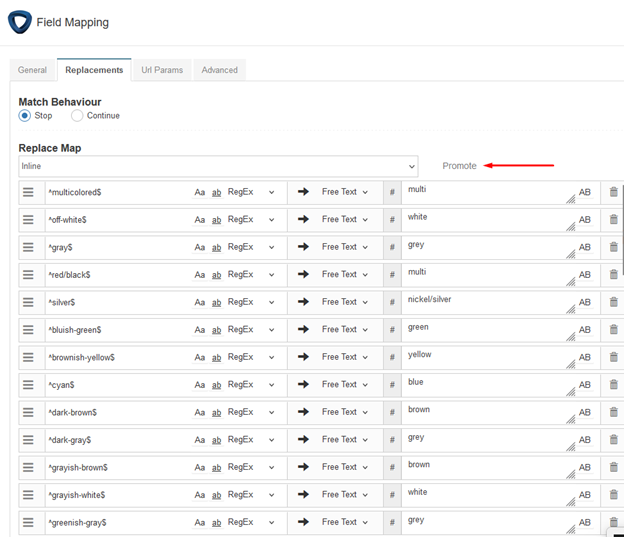
Task: Click the hash icon in ^silver$ row
Action: point(392,302)
